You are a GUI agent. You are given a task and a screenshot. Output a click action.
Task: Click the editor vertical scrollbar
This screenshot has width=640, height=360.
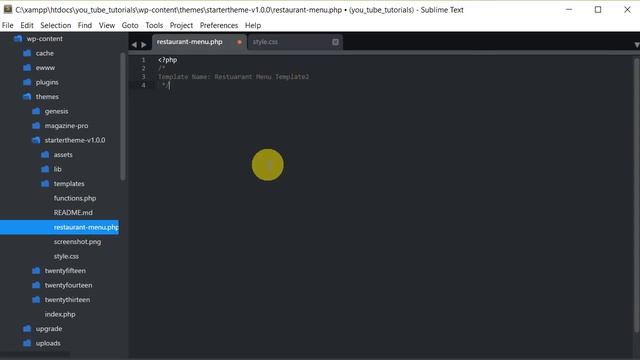tap(636, 195)
